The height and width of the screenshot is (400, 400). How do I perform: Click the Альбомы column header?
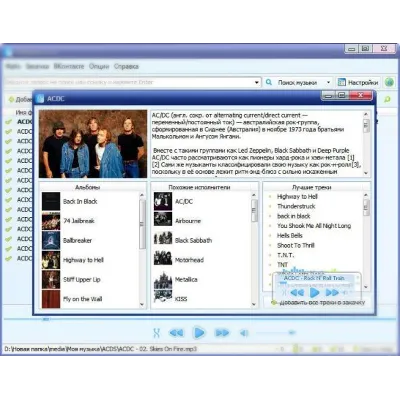pyautogui.click(x=87, y=187)
